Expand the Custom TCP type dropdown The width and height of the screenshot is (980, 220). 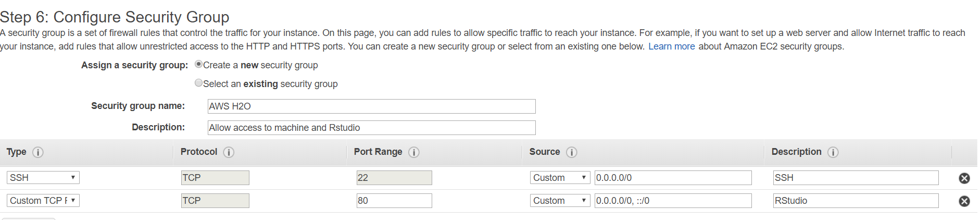(x=43, y=201)
